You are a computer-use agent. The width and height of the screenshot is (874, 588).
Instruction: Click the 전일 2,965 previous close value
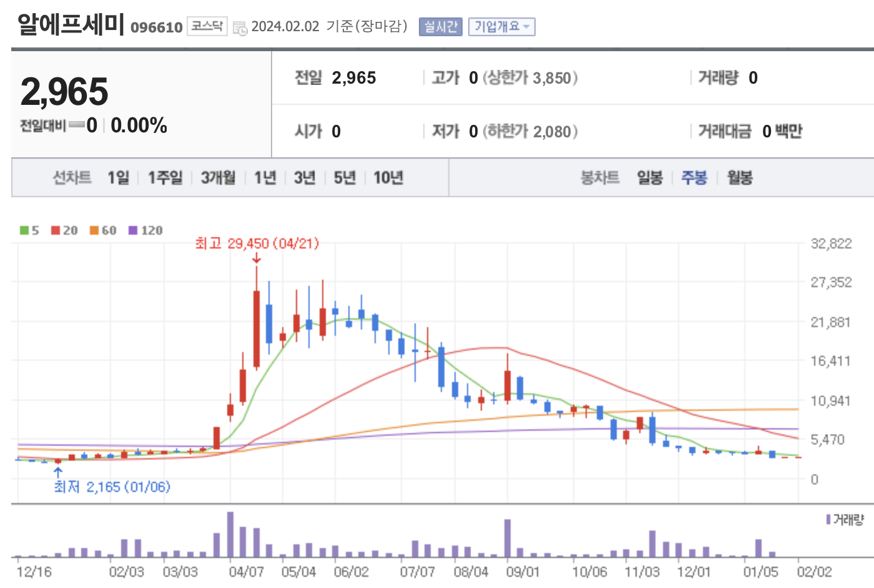(354, 78)
